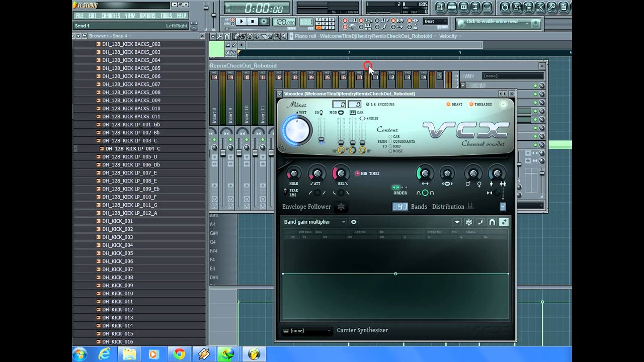Open the Vocodex window options arrow
Screen dimensions: 644x362
280,94
